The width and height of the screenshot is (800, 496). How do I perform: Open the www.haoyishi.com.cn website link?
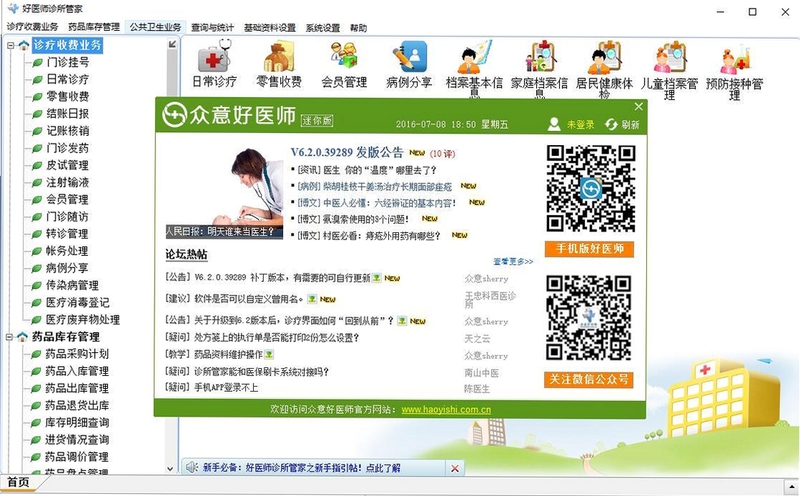point(446,409)
